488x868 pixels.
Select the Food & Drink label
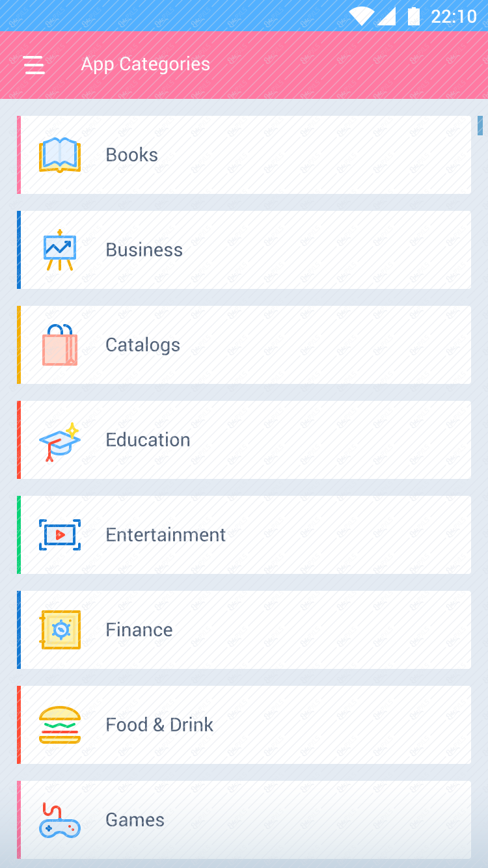[159, 725]
